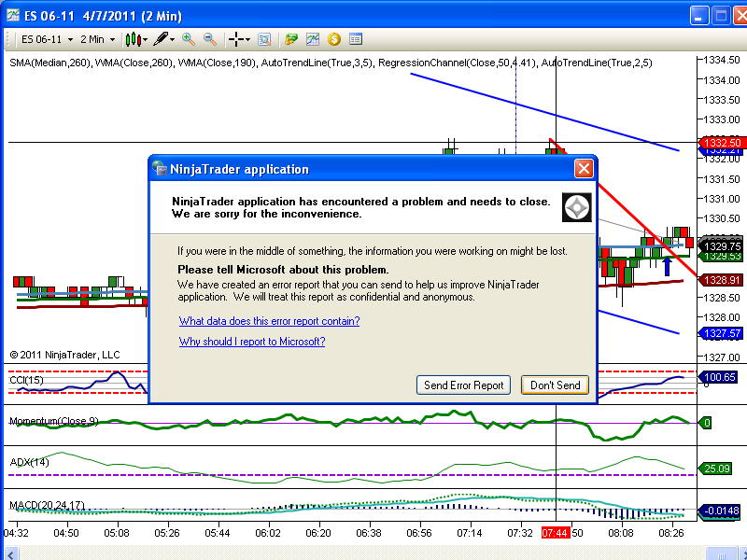The height and width of the screenshot is (560, 747).
Task: Open the 2 Min interval dropdown
Action: click(98, 39)
